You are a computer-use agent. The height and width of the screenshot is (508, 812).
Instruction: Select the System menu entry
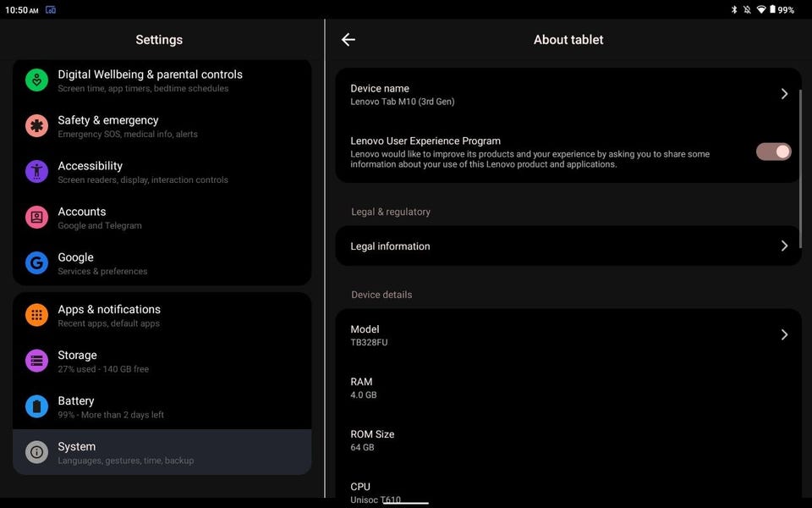(x=162, y=452)
